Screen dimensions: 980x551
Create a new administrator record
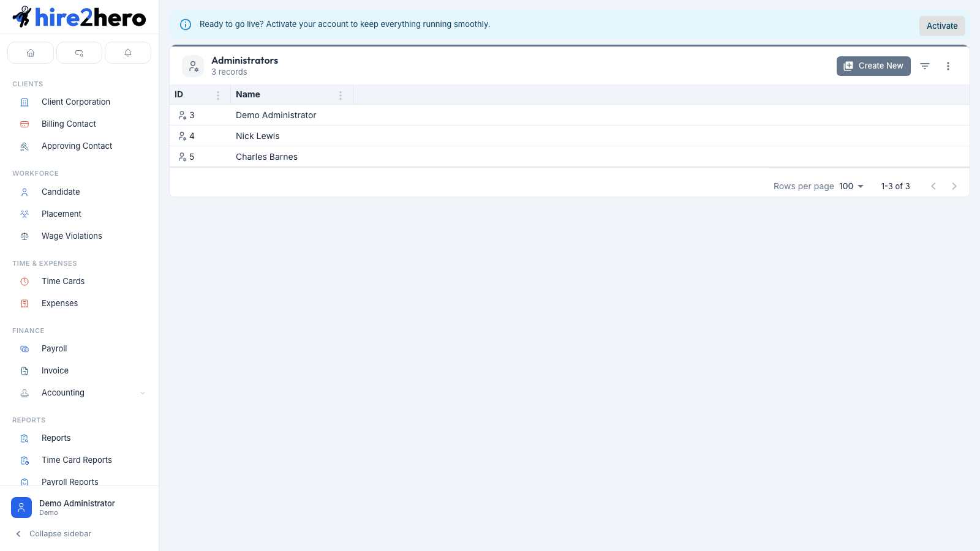pyautogui.click(x=873, y=66)
